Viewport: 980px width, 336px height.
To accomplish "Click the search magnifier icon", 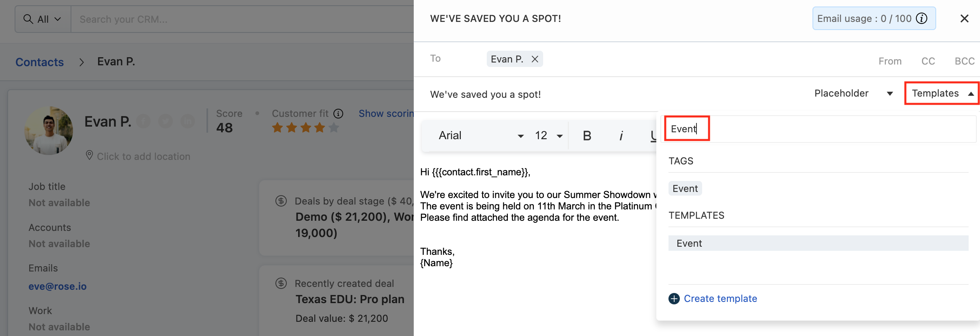I will (x=28, y=19).
